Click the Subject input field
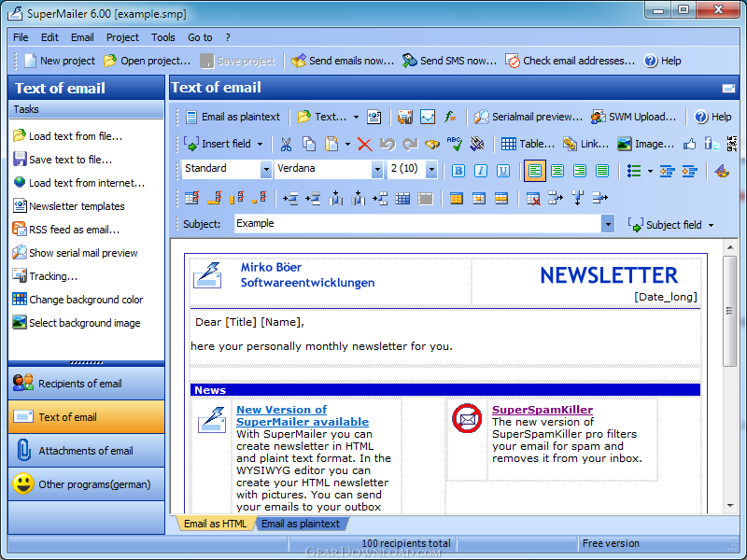 [x=417, y=224]
